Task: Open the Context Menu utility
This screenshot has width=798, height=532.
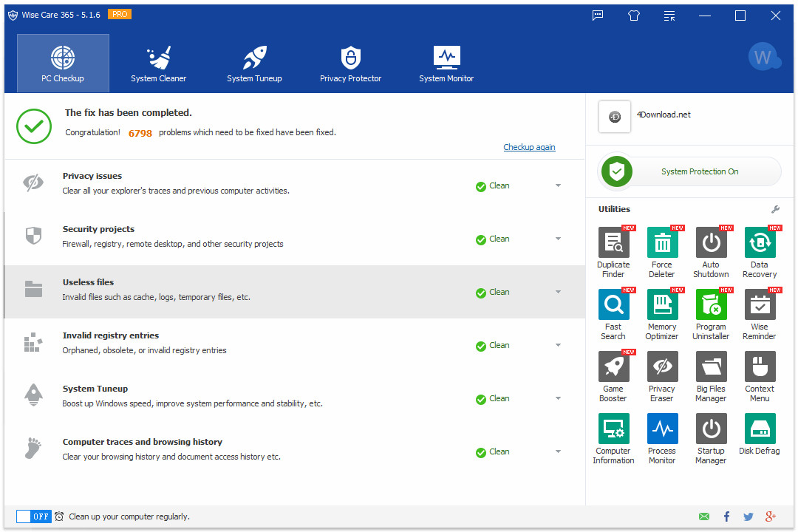Action: pyautogui.click(x=760, y=367)
